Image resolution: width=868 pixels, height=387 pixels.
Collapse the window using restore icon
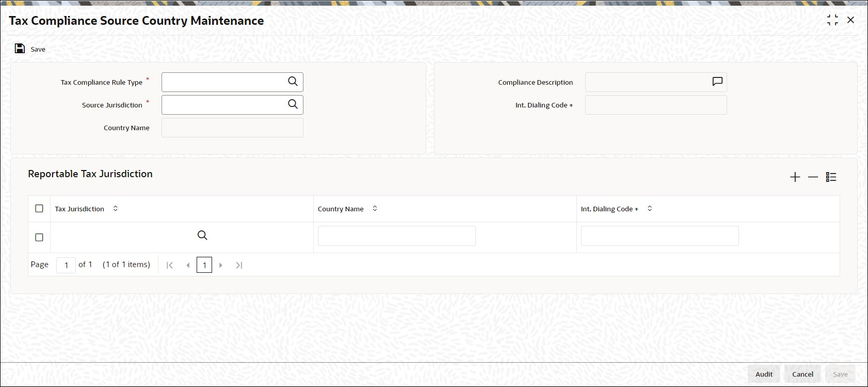[x=832, y=20]
